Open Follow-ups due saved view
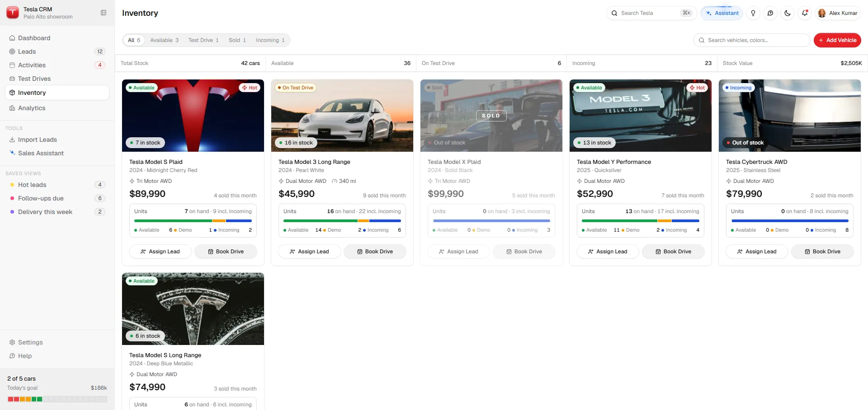Viewport: 868px width, 410px height. click(x=57, y=198)
